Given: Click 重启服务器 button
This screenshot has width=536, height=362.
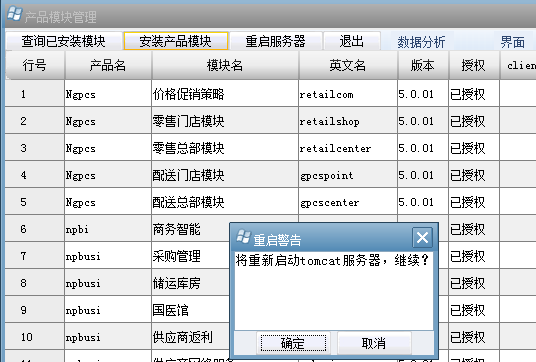Looking at the screenshot, I should click(276, 41).
